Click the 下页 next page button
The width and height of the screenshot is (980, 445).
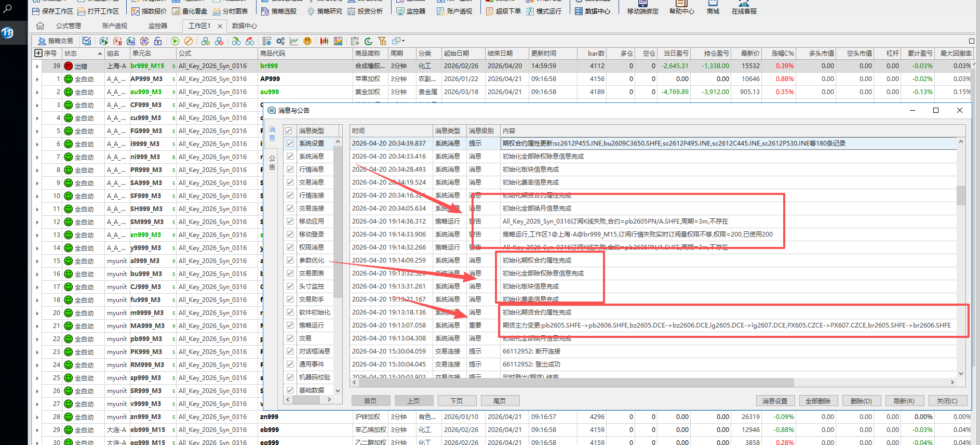tap(456, 401)
